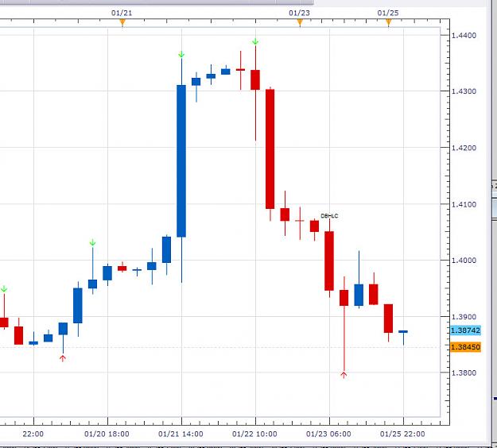Click the 22:00 time axis label
This screenshot has width=497, height=448.
click(33, 434)
